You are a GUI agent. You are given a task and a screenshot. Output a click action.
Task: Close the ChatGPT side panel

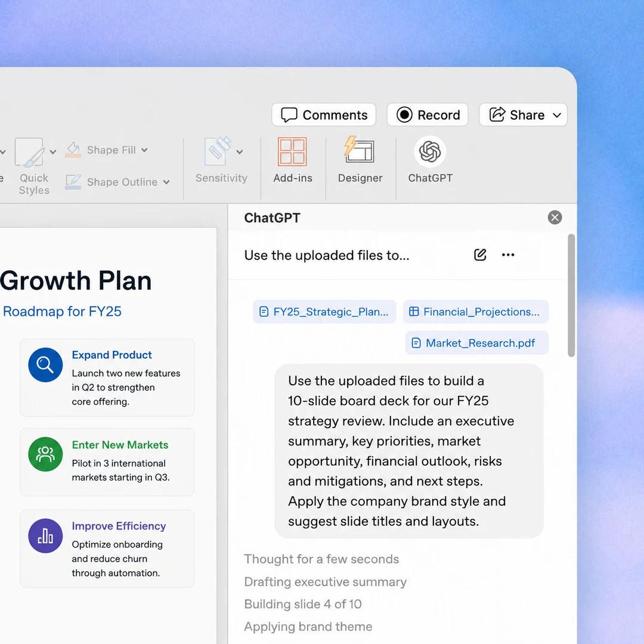(555, 217)
